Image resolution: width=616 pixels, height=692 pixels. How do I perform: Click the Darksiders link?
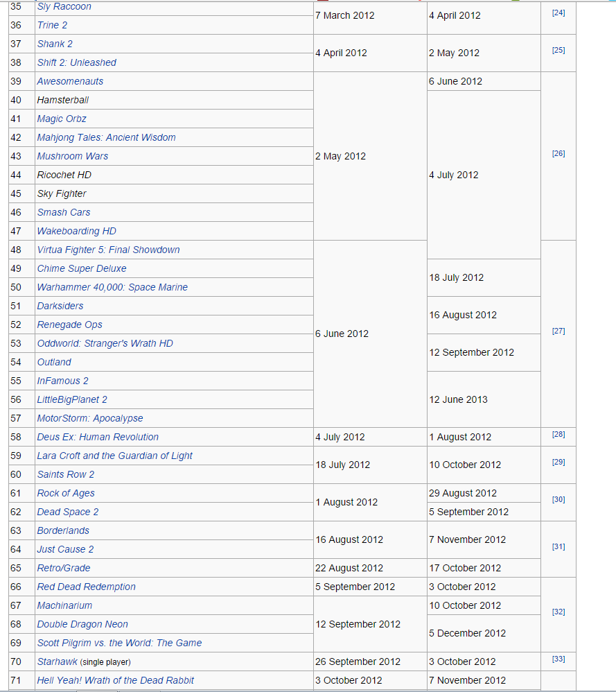click(60, 306)
